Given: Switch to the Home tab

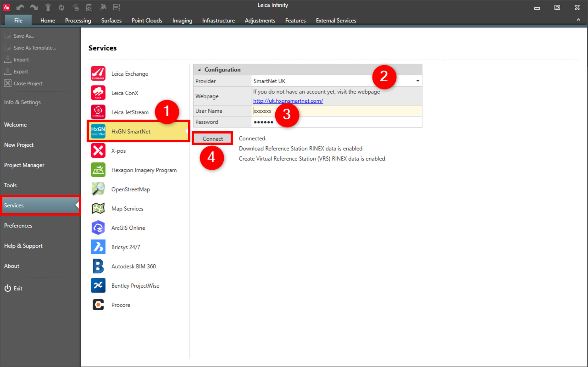Looking at the screenshot, I should pyautogui.click(x=48, y=21).
